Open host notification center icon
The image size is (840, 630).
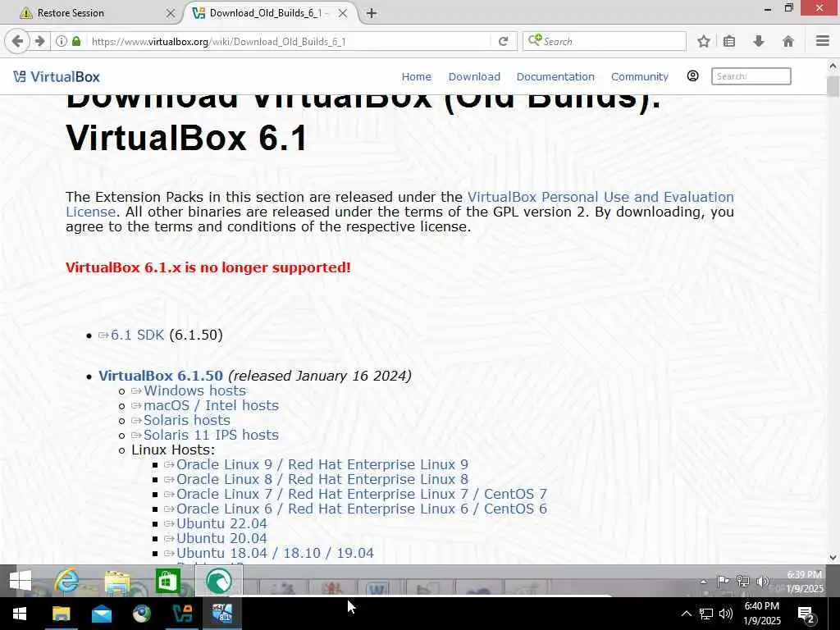point(806,614)
